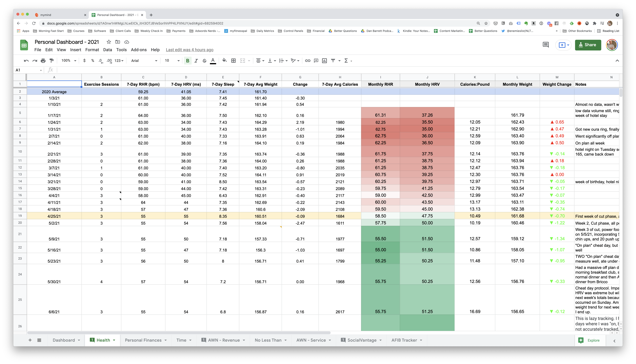Print the spreadsheet using printer icon

coord(43,60)
